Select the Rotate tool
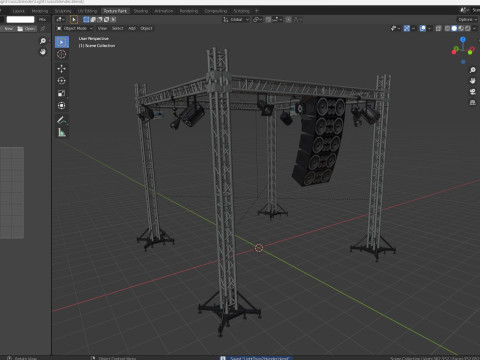 61,81
